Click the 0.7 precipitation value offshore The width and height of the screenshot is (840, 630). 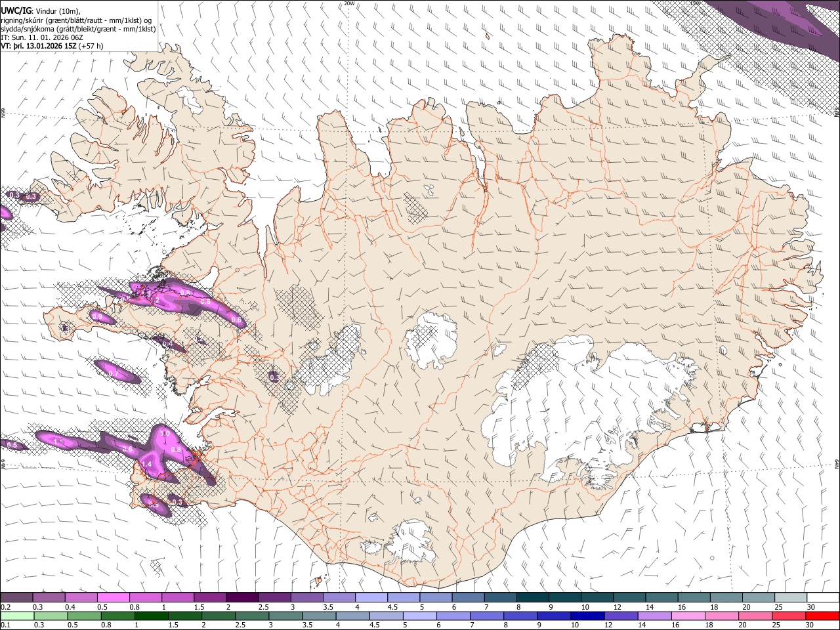[x=113, y=373]
